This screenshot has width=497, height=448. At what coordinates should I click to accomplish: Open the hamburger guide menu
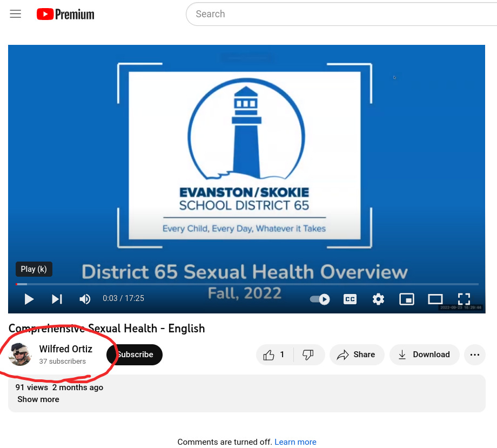(15, 14)
